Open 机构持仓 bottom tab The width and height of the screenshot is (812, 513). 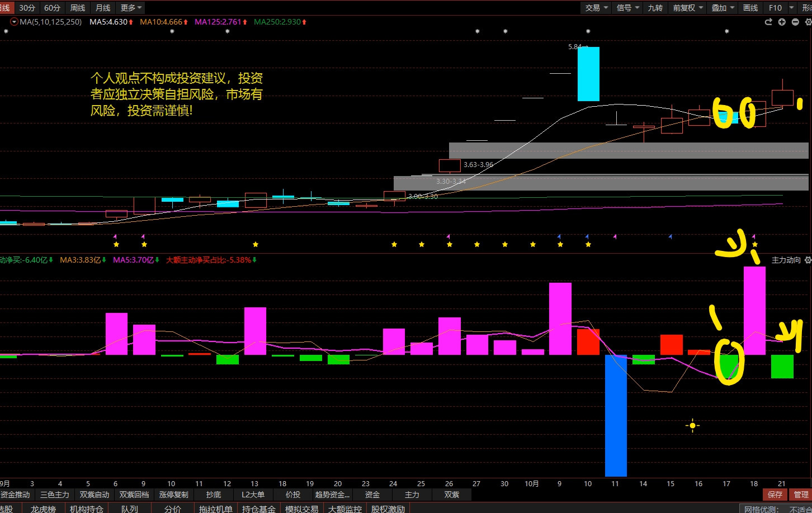[x=87, y=509]
